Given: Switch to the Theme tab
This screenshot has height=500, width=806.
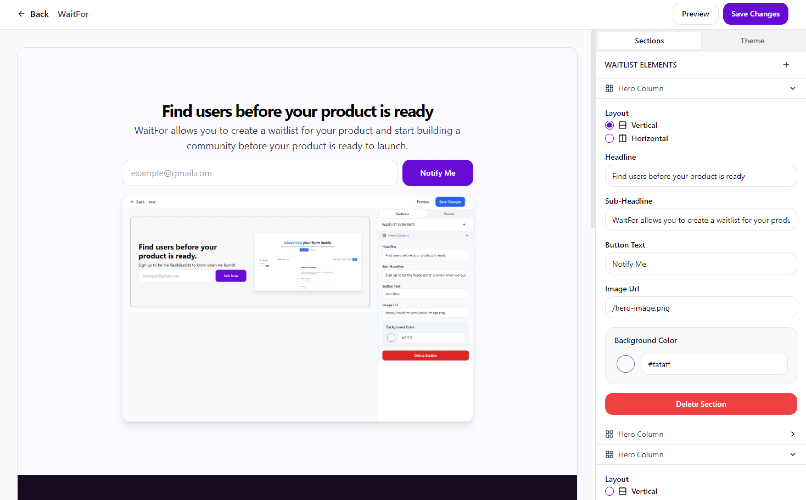Looking at the screenshot, I should [x=752, y=41].
